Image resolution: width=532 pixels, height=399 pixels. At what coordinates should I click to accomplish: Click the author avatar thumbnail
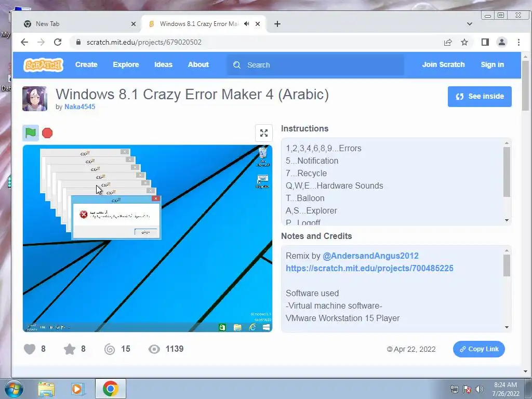click(35, 99)
